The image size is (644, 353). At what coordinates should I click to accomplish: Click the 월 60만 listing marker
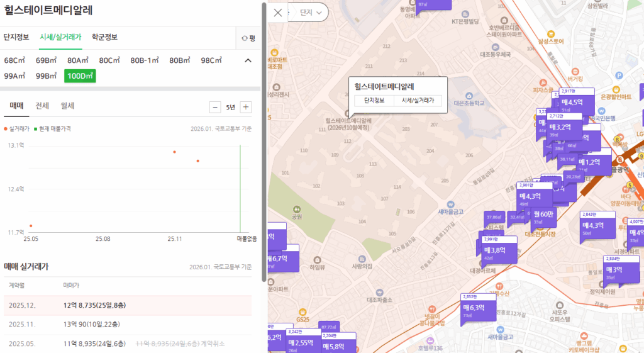(x=543, y=216)
